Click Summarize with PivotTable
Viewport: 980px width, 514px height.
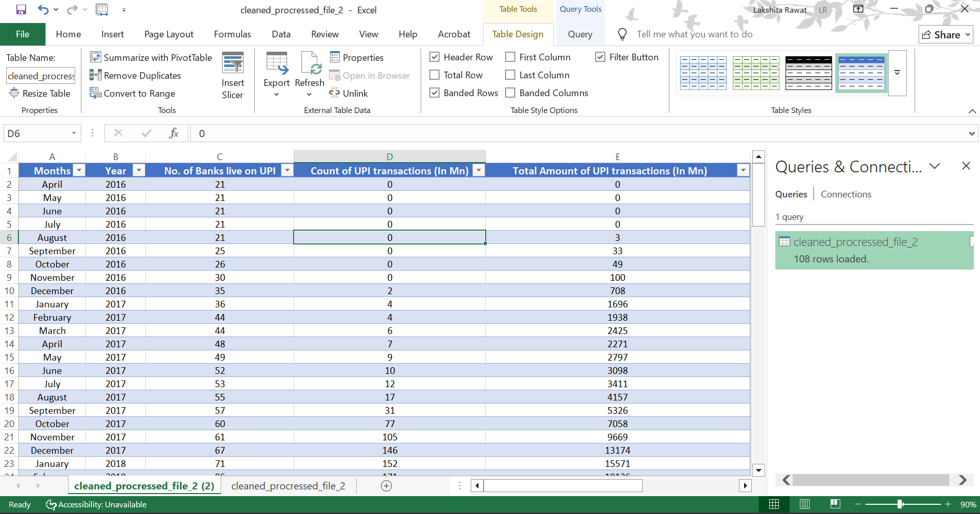[x=151, y=57]
